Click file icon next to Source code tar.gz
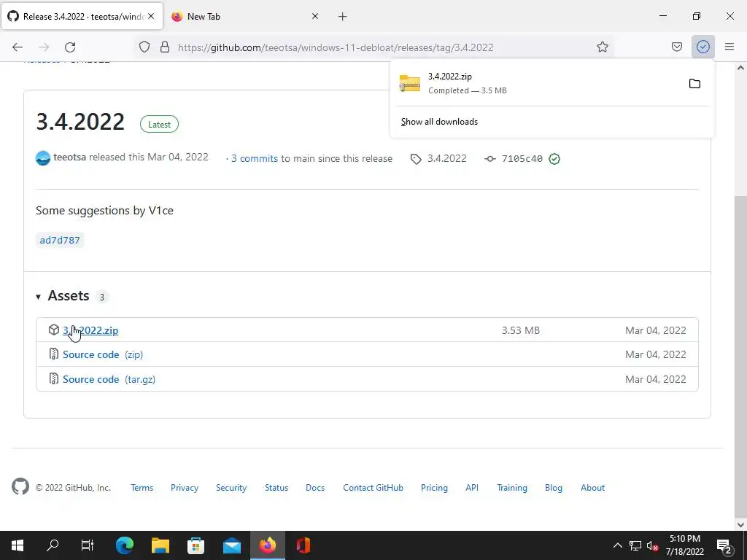This screenshot has width=747, height=560. click(x=54, y=378)
